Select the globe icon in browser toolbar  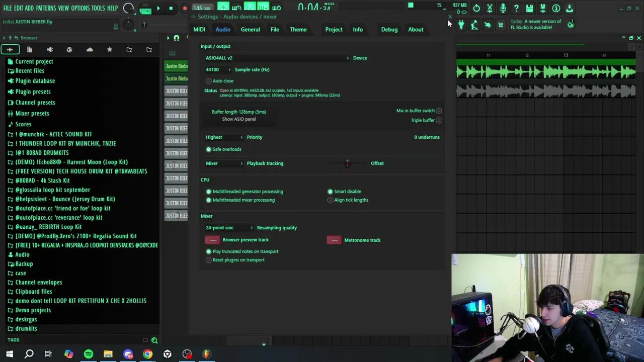pos(69,49)
